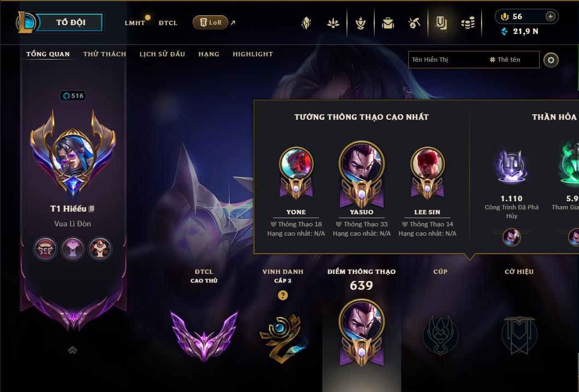Copy the T1 Hiếu summoner name icon
Screen dimensions: 579x392
(x=92, y=209)
